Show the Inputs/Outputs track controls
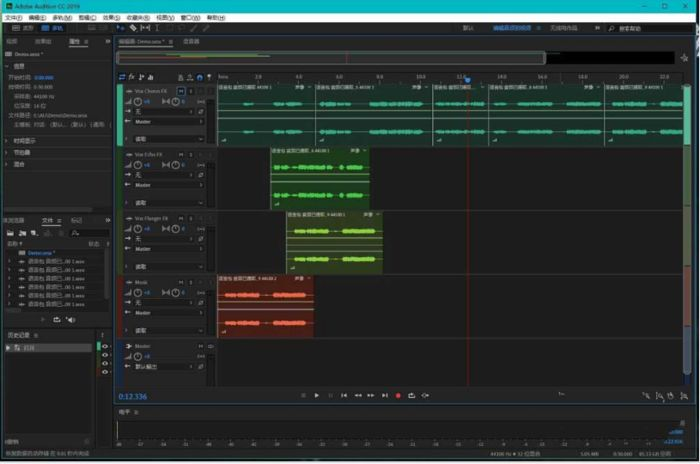The width and height of the screenshot is (700, 464). pyautogui.click(x=122, y=77)
